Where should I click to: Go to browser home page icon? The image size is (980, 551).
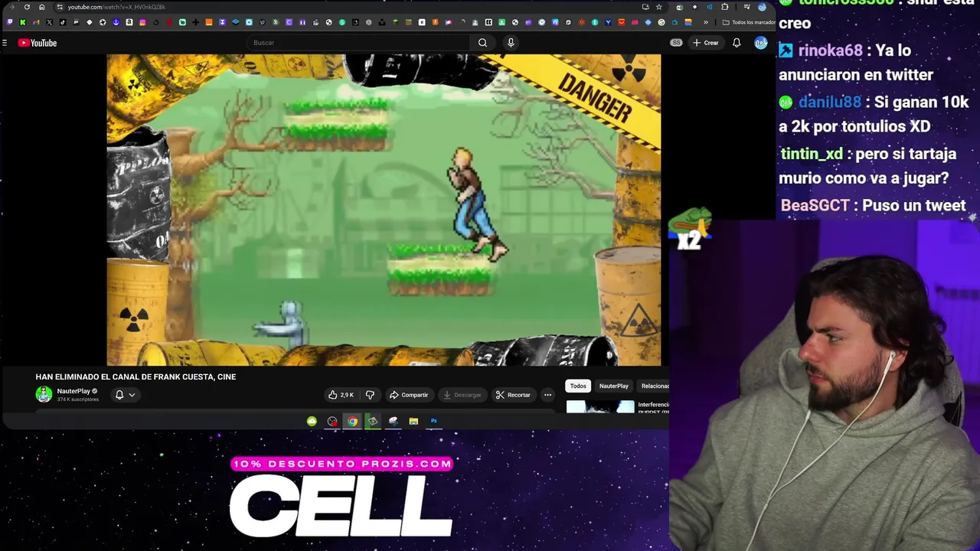41,7
